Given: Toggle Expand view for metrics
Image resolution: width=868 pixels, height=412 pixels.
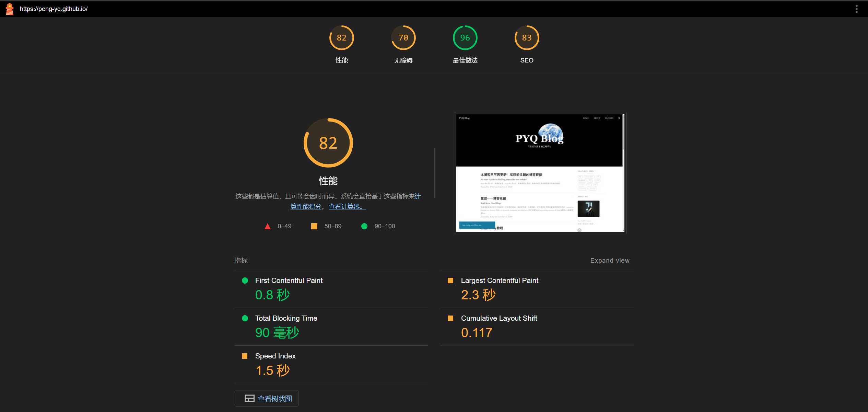Looking at the screenshot, I should tap(610, 261).
